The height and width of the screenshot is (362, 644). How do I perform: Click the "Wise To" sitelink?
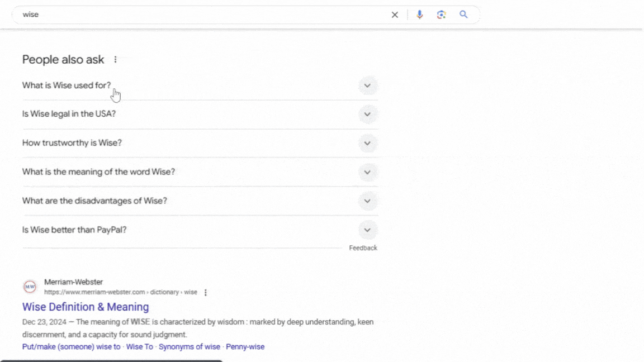[139, 347]
